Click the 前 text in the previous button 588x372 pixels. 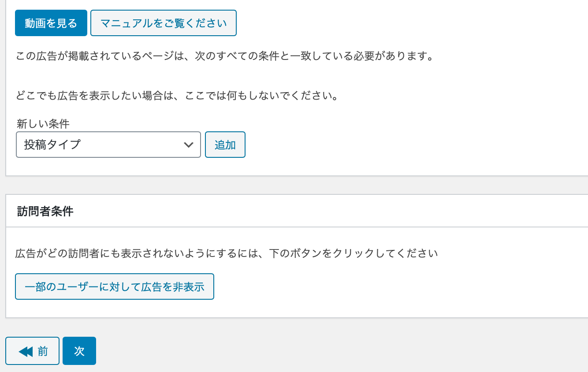pyautogui.click(x=43, y=351)
